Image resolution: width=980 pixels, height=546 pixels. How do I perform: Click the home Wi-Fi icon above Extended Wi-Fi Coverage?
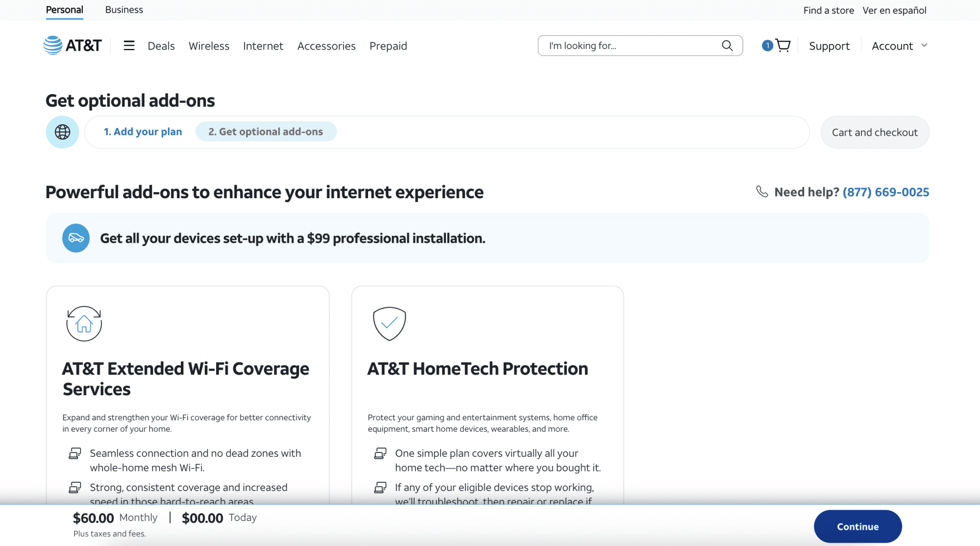[x=84, y=323]
